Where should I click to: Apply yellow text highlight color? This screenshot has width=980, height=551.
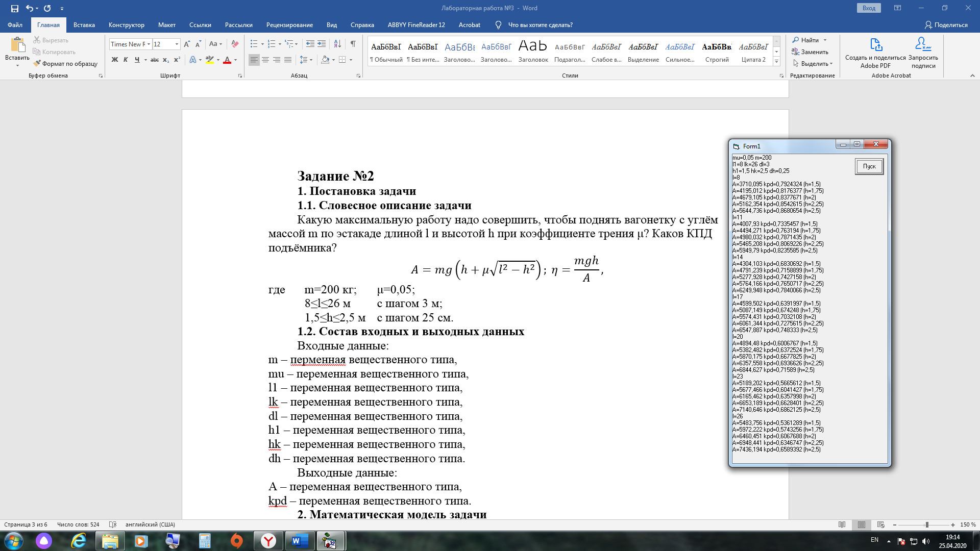tap(210, 60)
